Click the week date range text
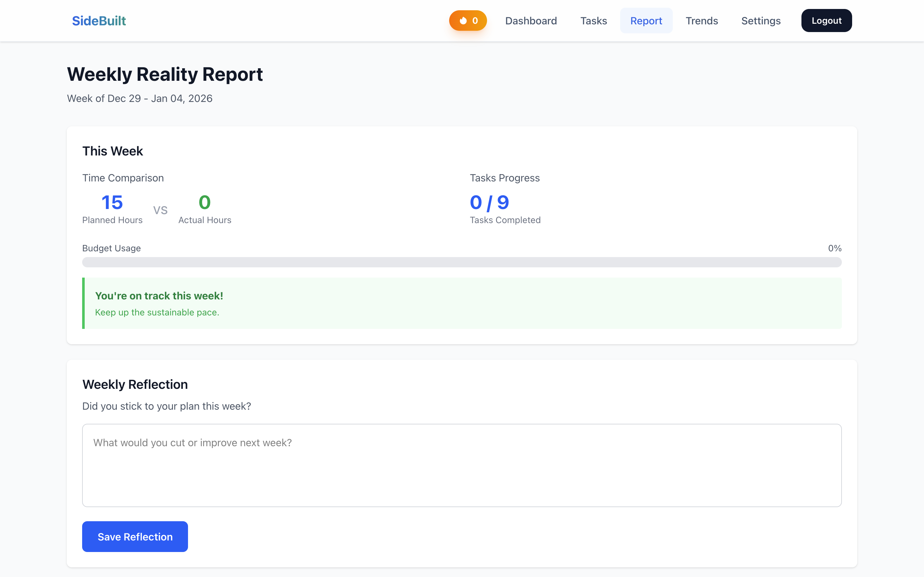This screenshot has width=924, height=577. [x=140, y=98]
